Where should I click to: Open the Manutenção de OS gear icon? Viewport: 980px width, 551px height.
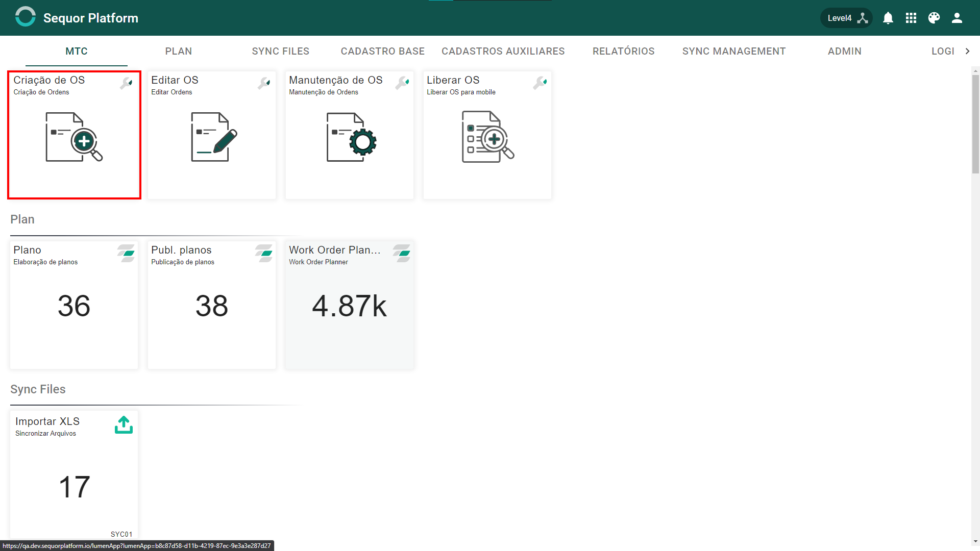click(351, 137)
